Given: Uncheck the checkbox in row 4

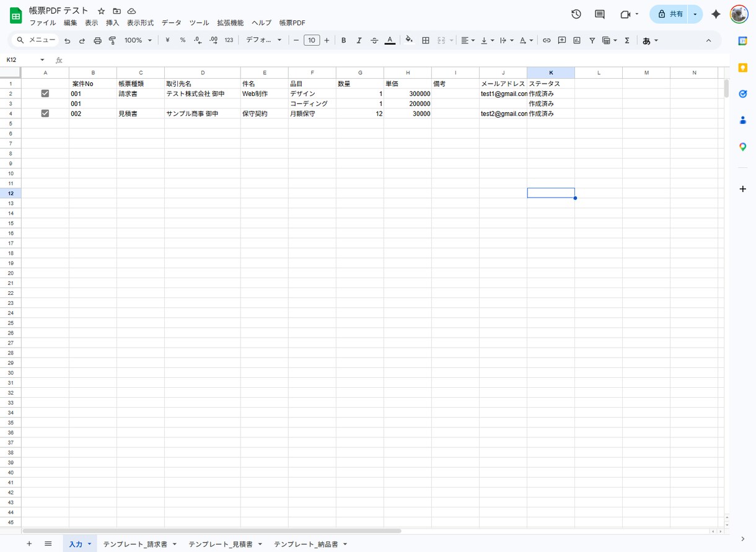Looking at the screenshot, I should point(45,113).
